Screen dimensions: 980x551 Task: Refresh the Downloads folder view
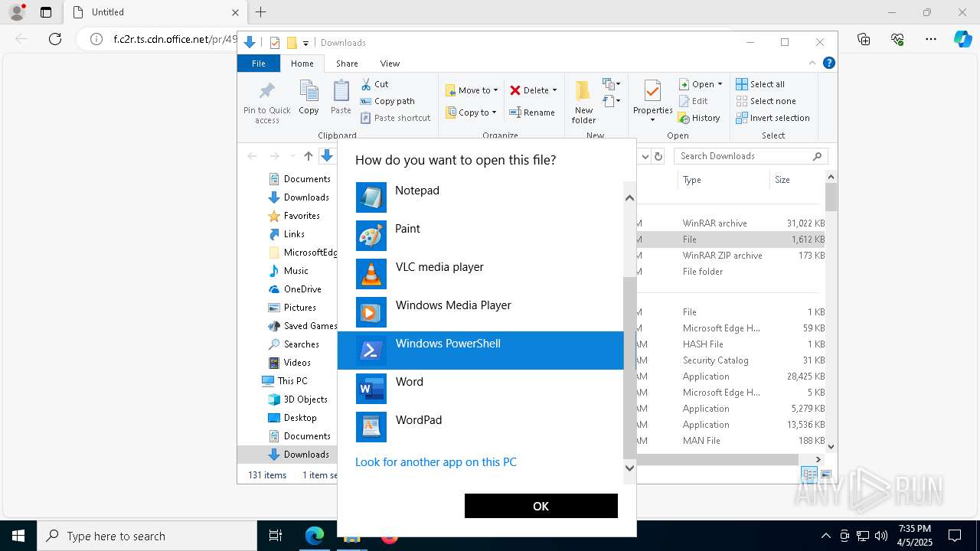659,156
